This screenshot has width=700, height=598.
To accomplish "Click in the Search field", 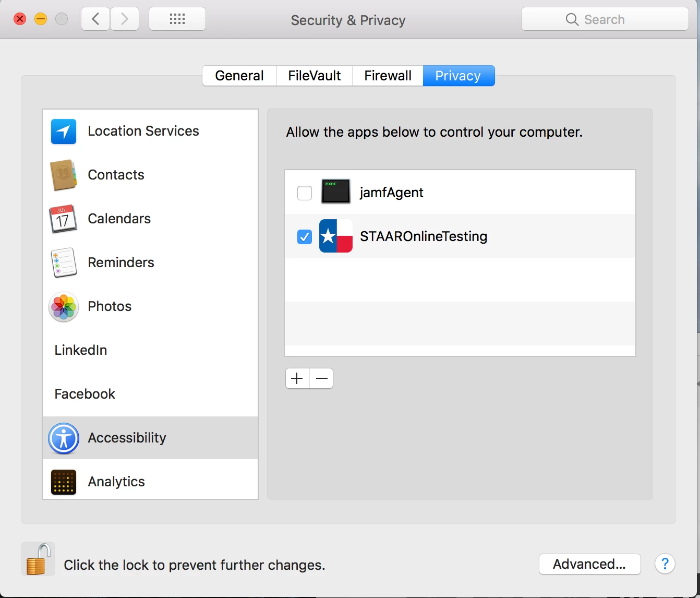I will (x=605, y=19).
